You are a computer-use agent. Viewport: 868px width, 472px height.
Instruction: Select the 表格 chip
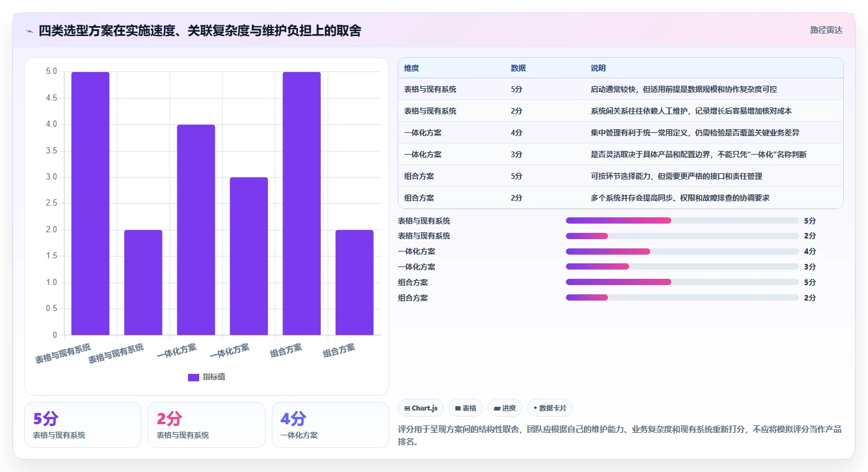tap(465, 408)
